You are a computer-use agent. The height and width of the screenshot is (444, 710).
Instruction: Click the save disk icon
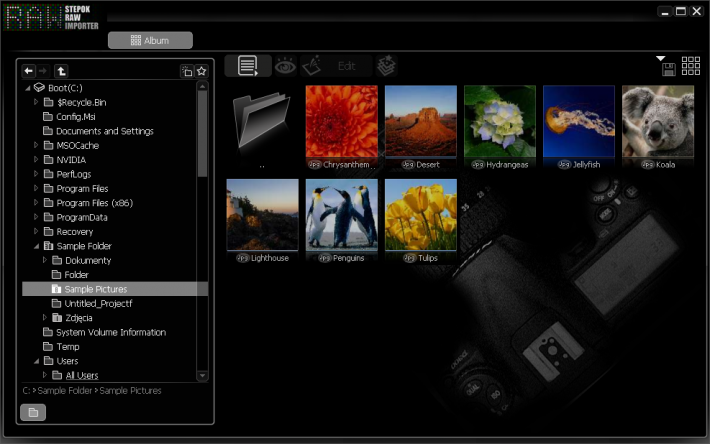pyautogui.click(x=669, y=69)
